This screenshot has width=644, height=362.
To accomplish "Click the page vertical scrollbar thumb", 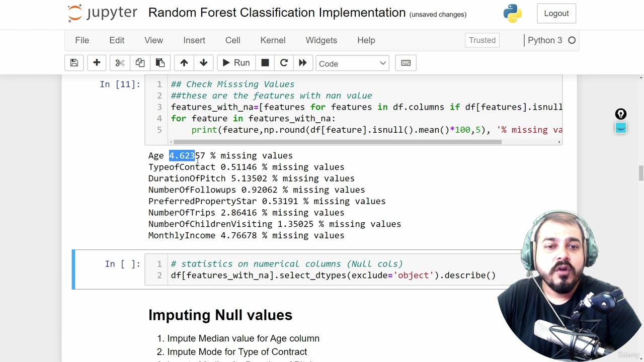I will pyautogui.click(x=640, y=173).
